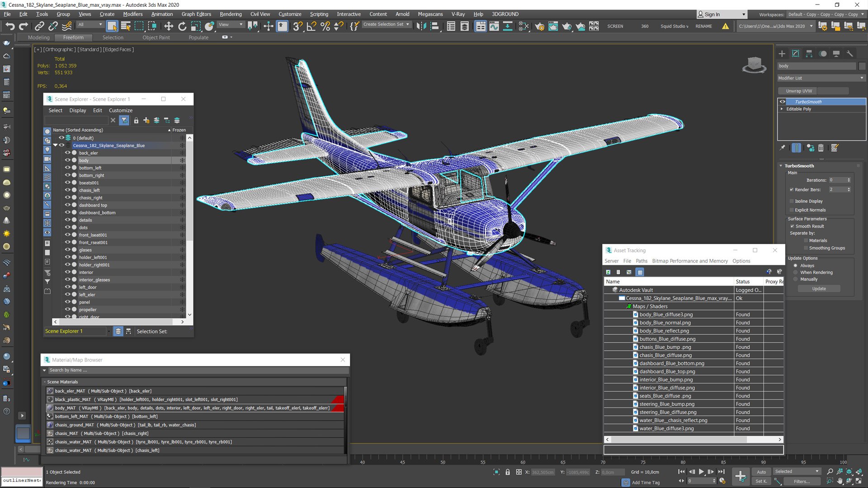Screen dimensions: 868x488
Task: Enable the Explicit Normals checkbox
Action: [792, 210]
